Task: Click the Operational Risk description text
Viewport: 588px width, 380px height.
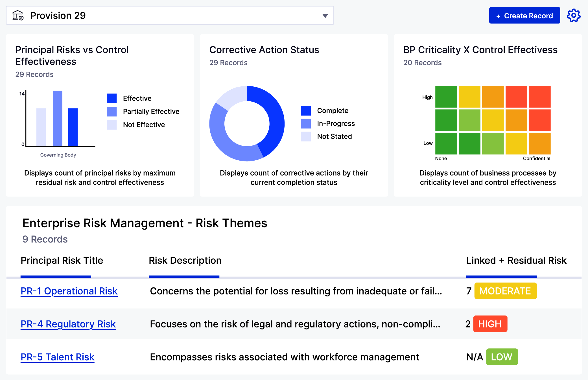Action: pyautogui.click(x=296, y=291)
